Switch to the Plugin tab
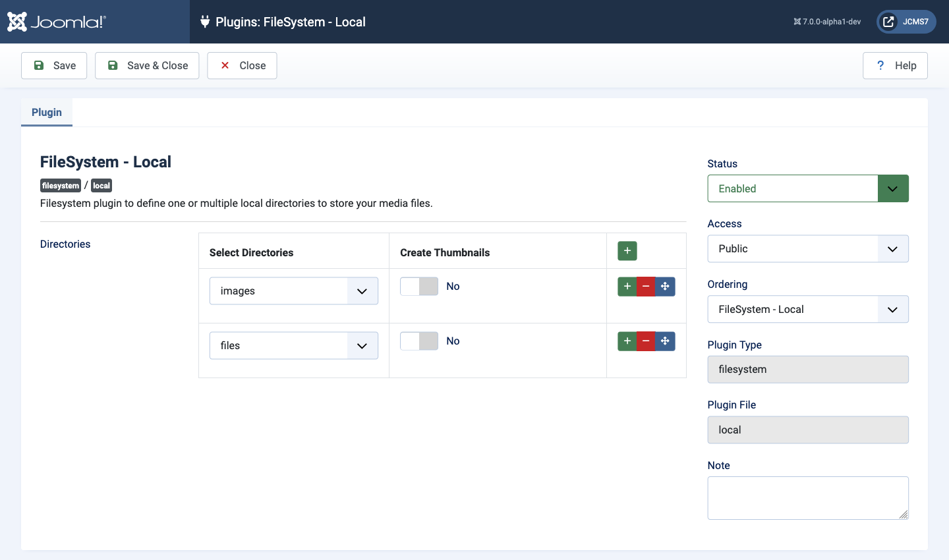 (47, 113)
